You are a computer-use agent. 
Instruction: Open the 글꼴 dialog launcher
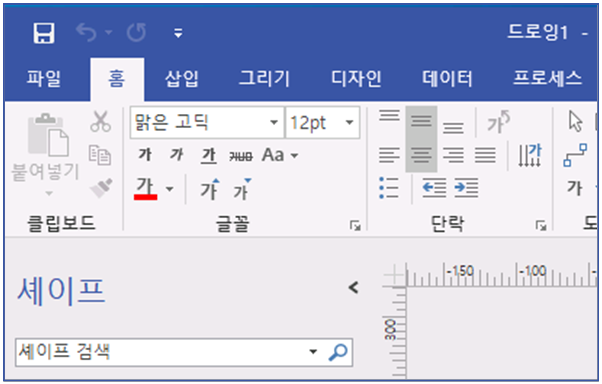[355, 225]
